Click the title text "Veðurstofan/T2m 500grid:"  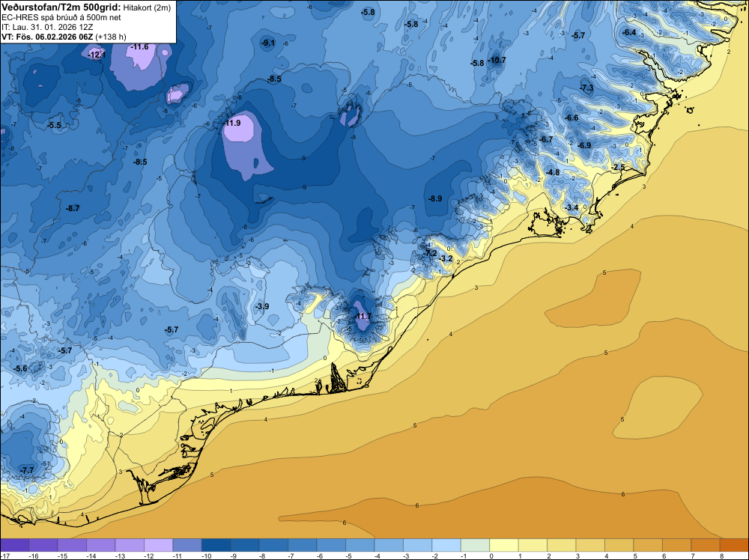[x=61, y=7]
